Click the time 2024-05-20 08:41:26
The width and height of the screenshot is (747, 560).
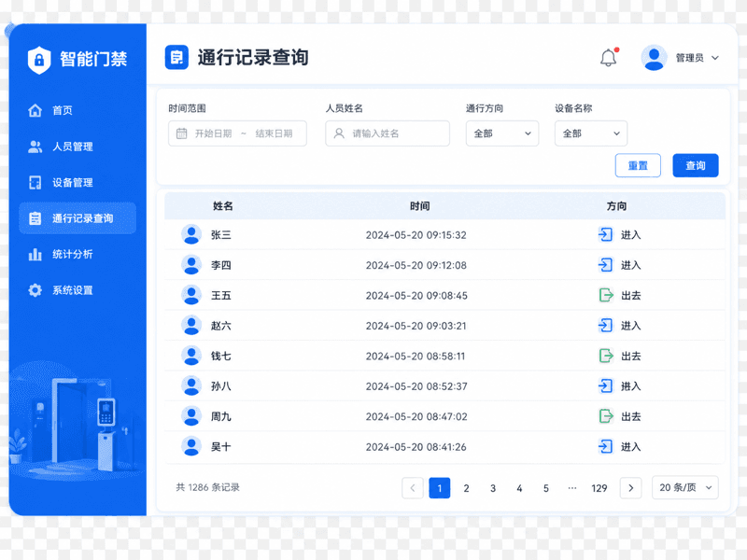pyautogui.click(x=416, y=447)
